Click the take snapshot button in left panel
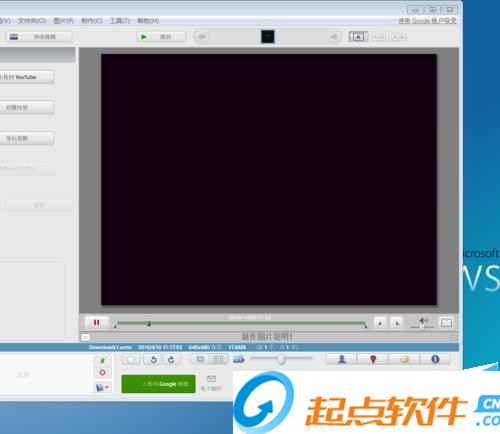Screen dimensions: 500x434 coord(27,107)
